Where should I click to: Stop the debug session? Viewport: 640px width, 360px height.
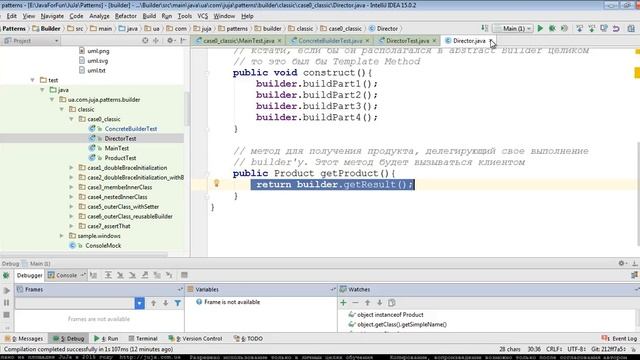7,315
